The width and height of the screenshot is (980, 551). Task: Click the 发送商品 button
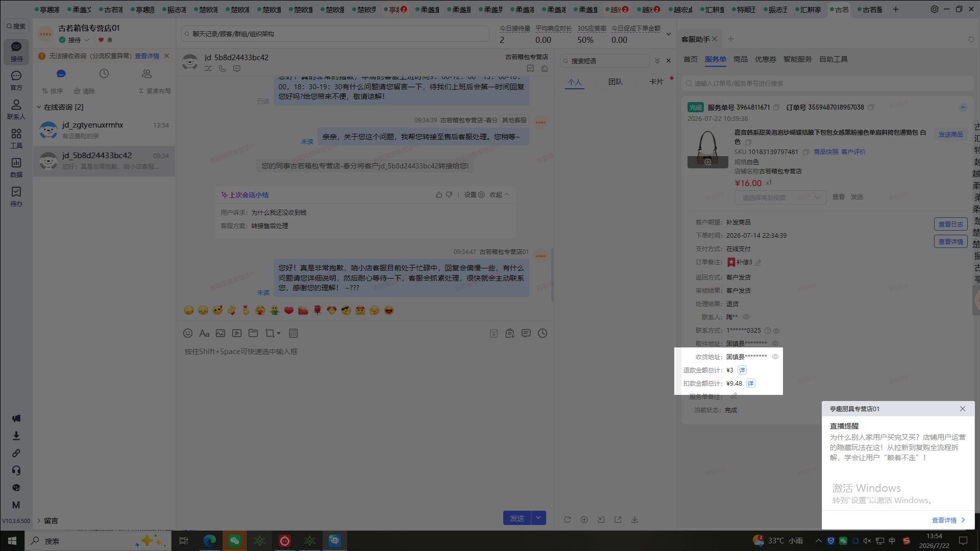(950, 134)
